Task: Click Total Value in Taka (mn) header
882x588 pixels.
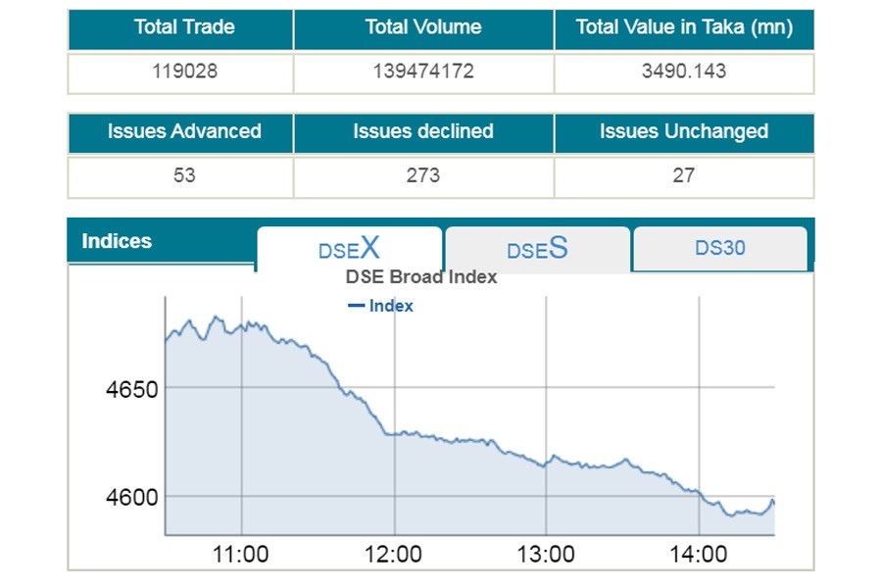Action: click(x=684, y=27)
